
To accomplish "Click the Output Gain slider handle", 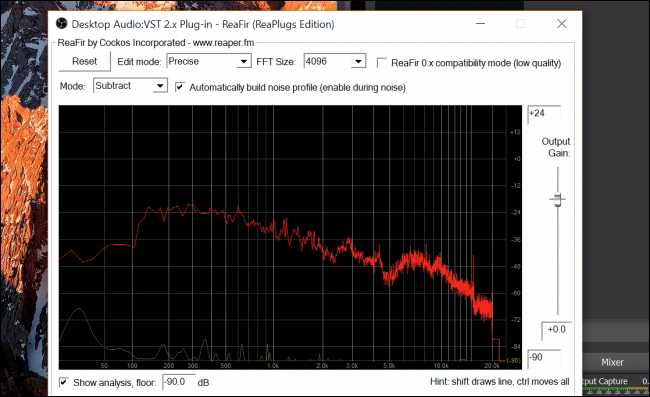I will 558,199.
